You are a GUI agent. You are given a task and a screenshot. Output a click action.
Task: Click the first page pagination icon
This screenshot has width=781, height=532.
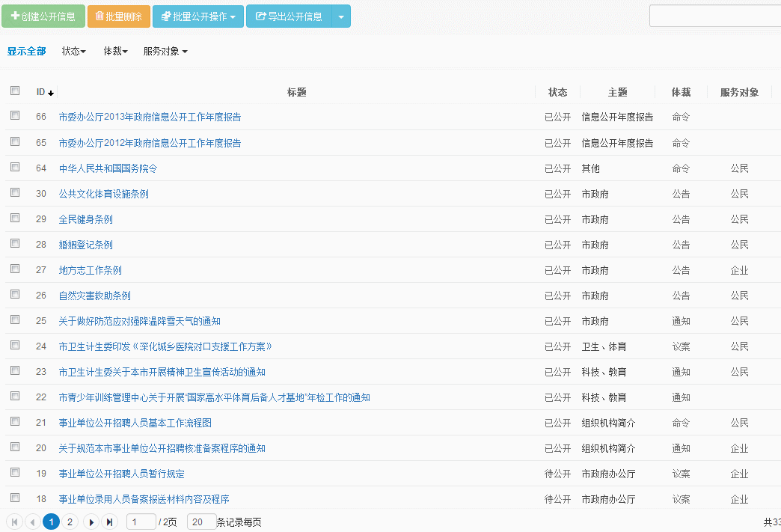[14, 522]
